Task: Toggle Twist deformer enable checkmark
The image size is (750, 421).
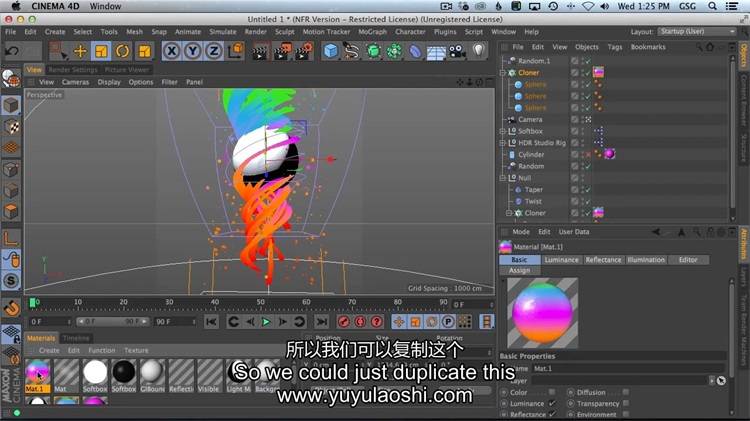Action: point(587,201)
